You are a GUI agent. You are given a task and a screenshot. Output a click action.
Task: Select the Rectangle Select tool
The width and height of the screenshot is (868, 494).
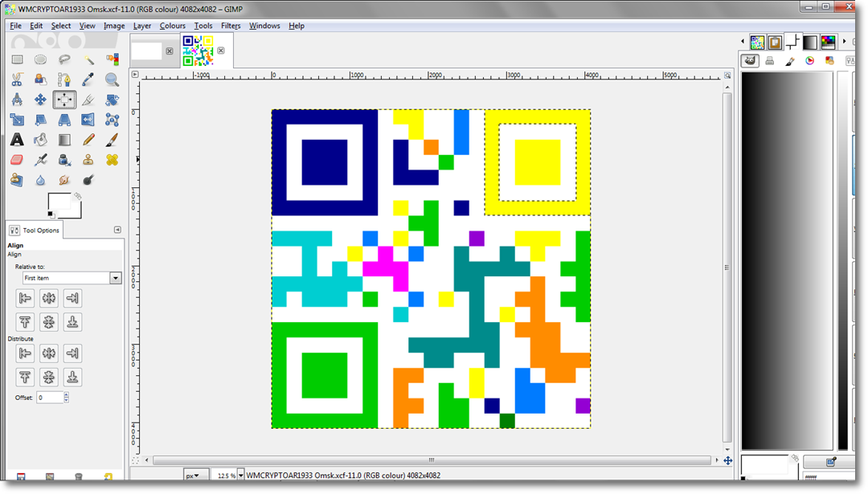[17, 59]
